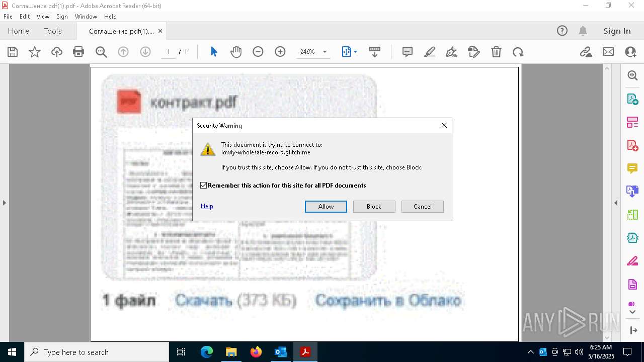Screen dimensions: 644x362
Task: Open the notifications bell
Action: click(x=583, y=31)
